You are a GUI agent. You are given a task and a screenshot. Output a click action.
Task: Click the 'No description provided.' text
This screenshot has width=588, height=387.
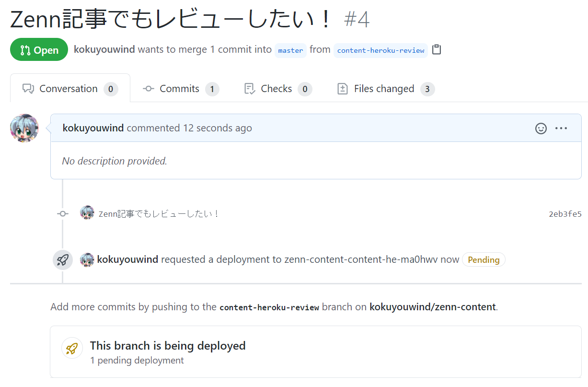pyautogui.click(x=115, y=161)
